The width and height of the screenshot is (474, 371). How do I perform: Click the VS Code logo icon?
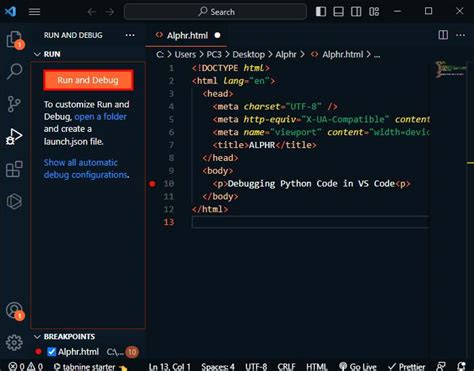coord(10,11)
